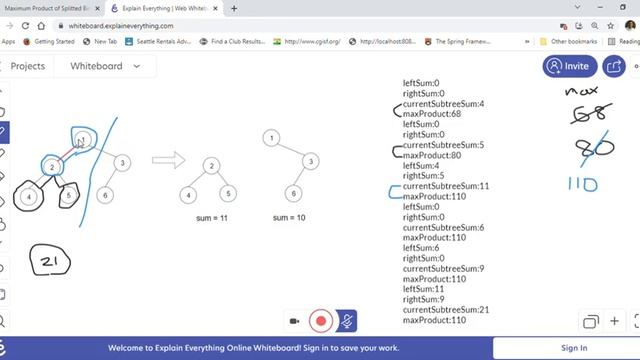
Task: Bookmark this page with star icon
Action: click(611, 26)
